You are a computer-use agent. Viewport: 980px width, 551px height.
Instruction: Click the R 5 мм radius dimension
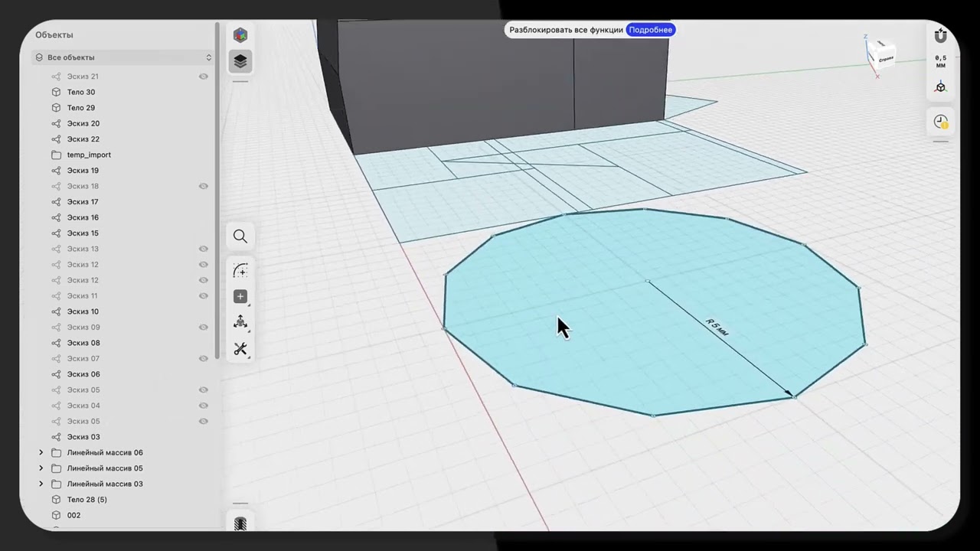click(717, 328)
